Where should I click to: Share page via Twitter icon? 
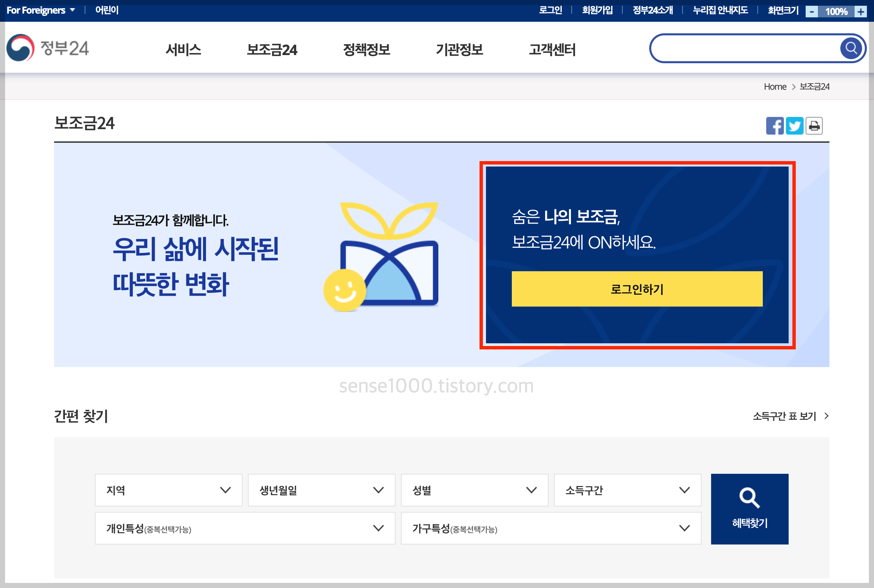(x=794, y=126)
